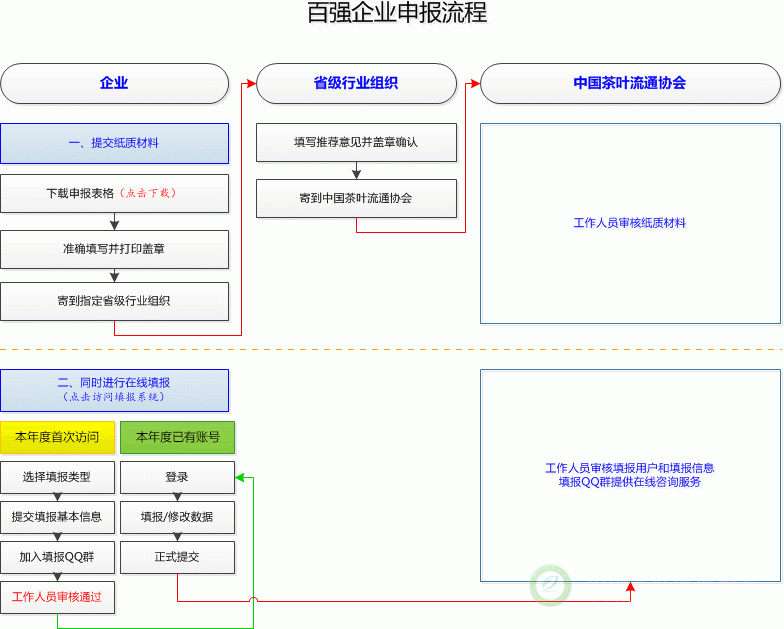Open the 点击访问填报系统 online filing link
784x629 pixels.
pyautogui.click(x=114, y=397)
